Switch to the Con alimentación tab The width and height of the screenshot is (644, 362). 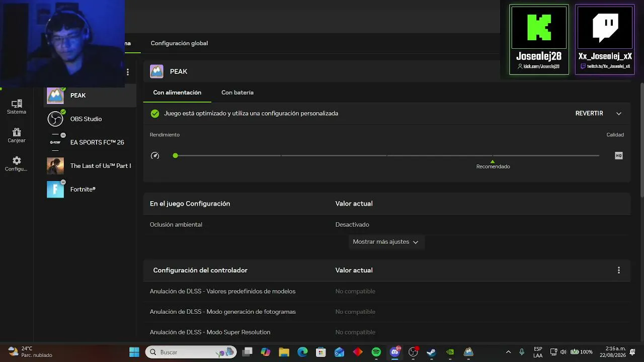[x=177, y=93]
